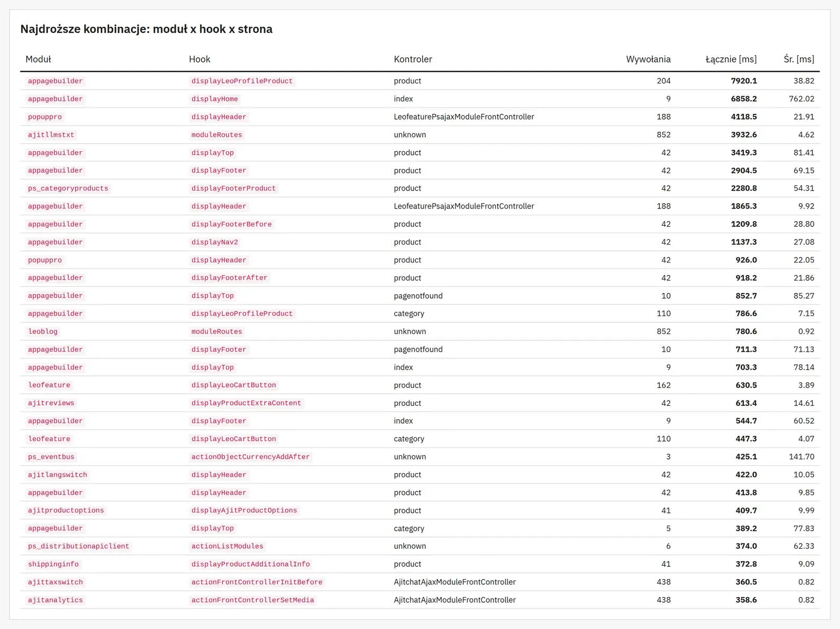This screenshot has height=629, width=840.
Task: Click the displayNav2 hook tag
Action: pyautogui.click(x=215, y=242)
